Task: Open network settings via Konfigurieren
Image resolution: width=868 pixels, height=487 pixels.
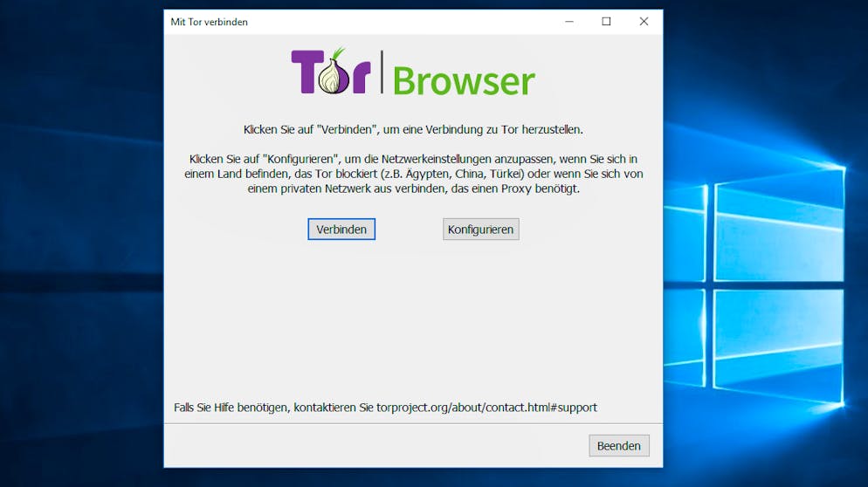Action: pyautogui.click(x=480, y=230)
